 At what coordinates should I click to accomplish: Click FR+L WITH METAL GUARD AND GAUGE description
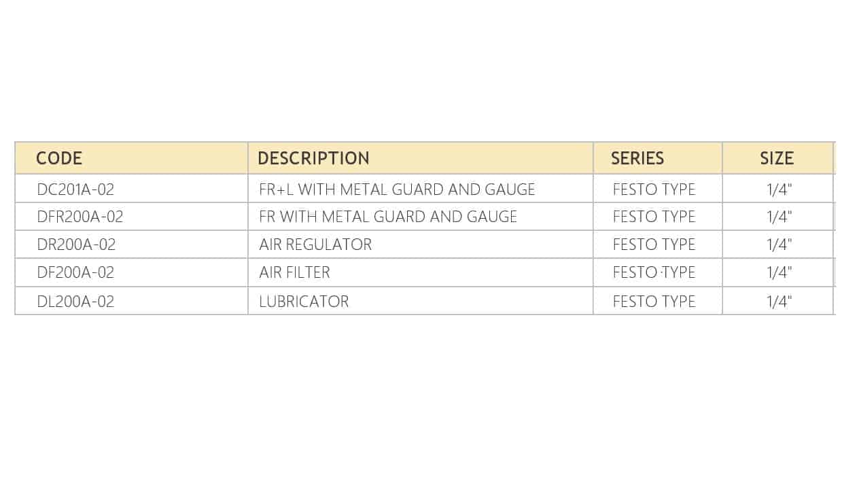[397, 190]
